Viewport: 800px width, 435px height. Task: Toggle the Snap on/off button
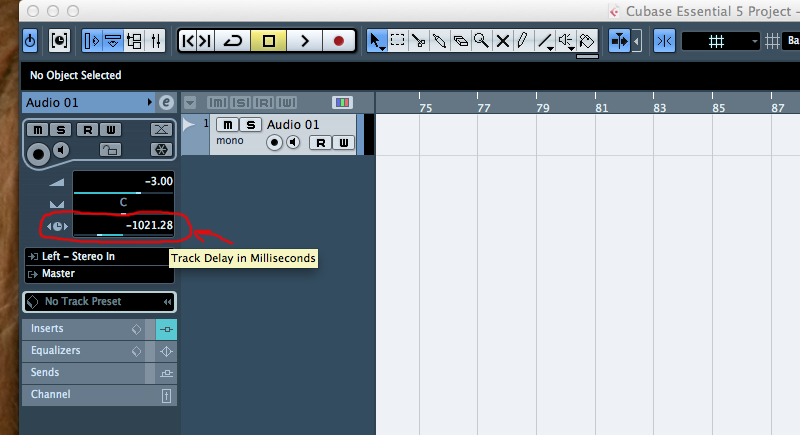pos(664,41)
